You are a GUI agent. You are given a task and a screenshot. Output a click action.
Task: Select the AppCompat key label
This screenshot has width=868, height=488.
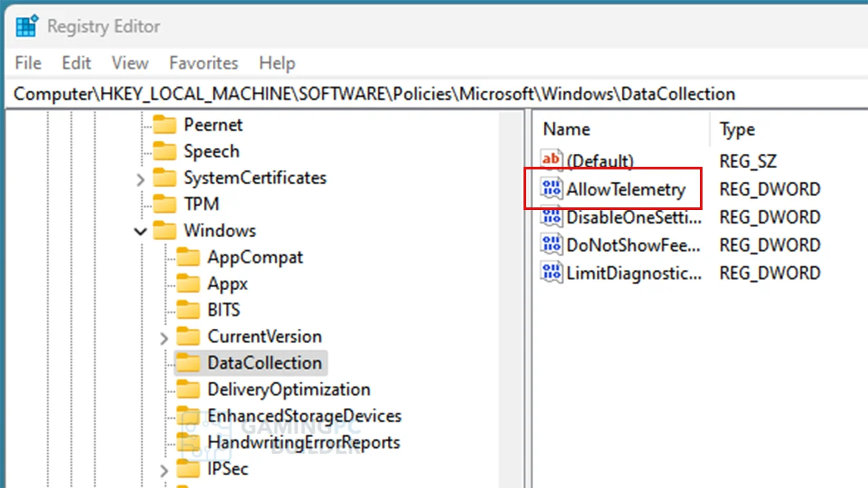[255, 257]
